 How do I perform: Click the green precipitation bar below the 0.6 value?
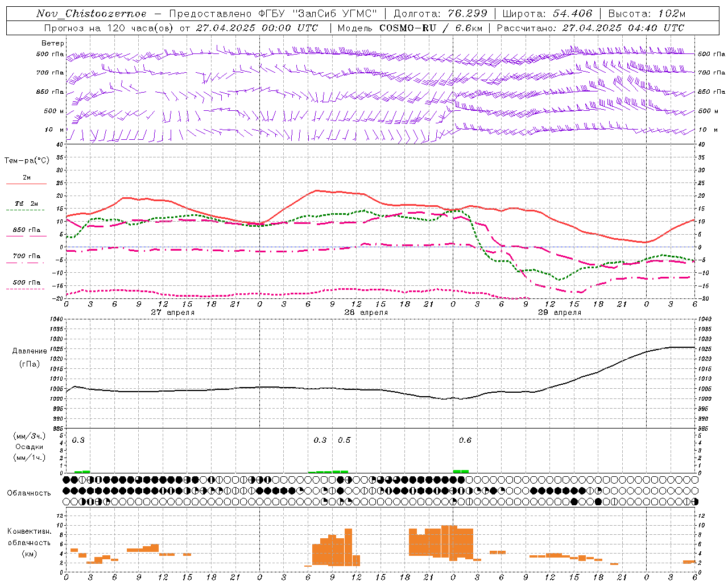coord(461,471)
